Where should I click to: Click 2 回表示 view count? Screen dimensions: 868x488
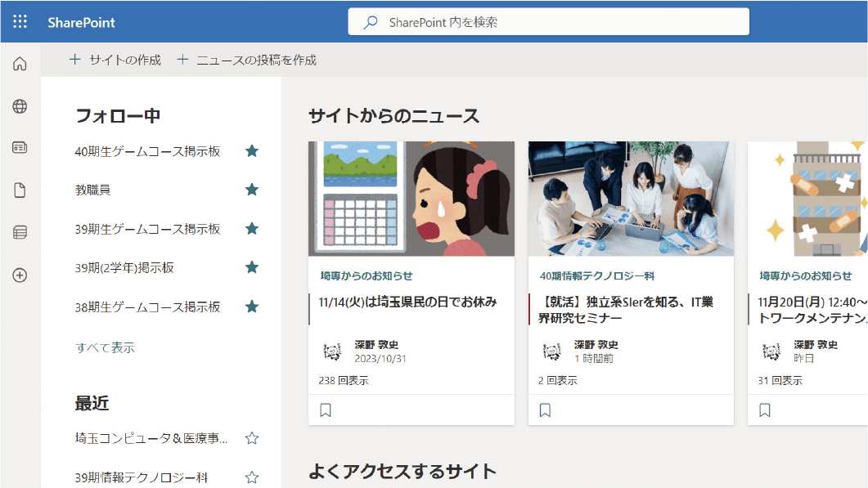[557, 381]
